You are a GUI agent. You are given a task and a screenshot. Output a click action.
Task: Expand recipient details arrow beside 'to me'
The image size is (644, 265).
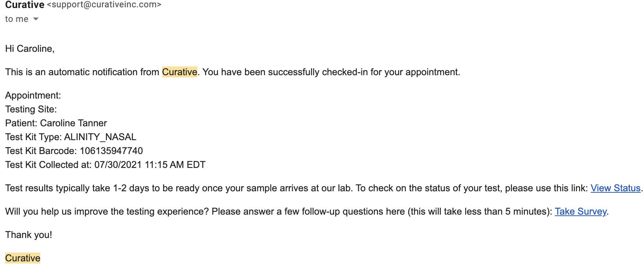coord(35,19)
